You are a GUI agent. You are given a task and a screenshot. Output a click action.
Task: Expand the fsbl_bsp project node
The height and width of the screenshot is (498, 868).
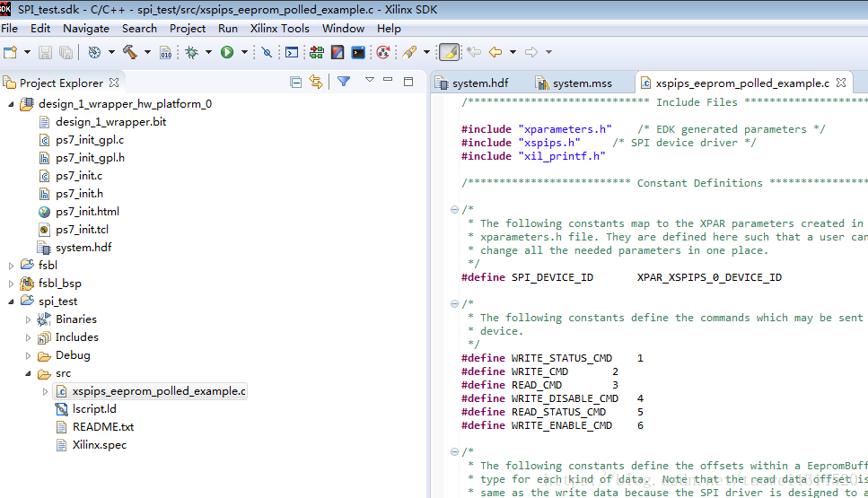pyautogui.click(x=11, y=284)
